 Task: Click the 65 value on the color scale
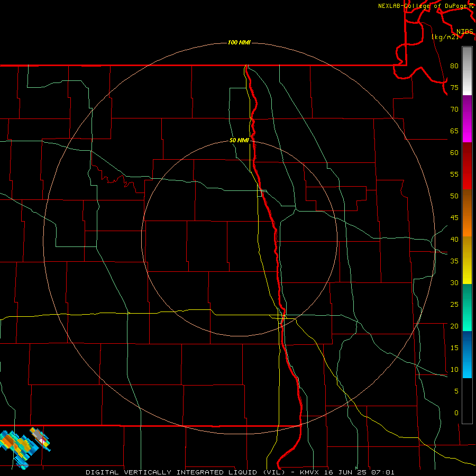pos(454,131)
